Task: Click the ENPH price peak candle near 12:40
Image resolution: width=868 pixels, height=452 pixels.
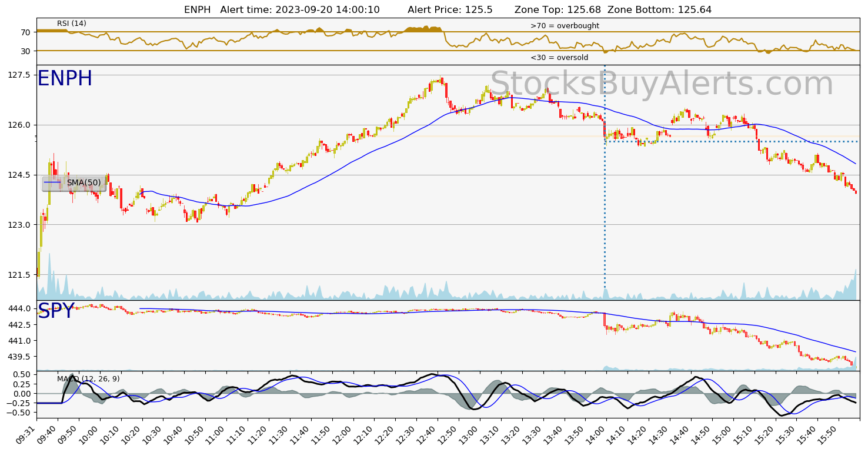Action: tap(440, 80)
